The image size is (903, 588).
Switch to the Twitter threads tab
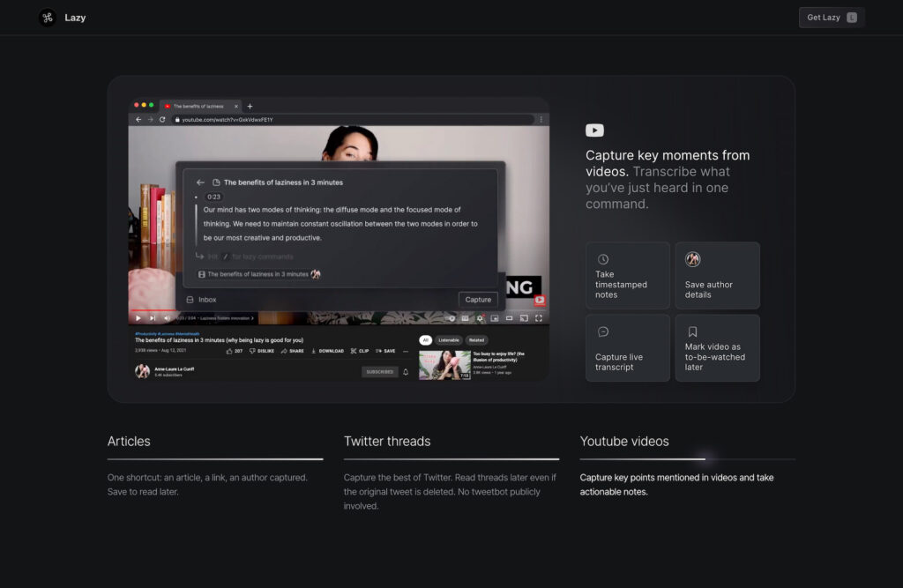point(387,441)
